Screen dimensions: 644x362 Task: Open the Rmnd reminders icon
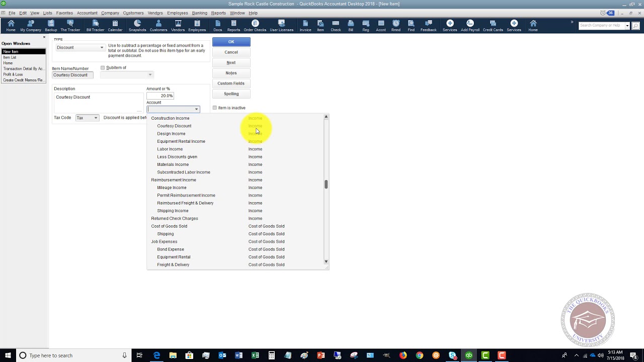[x=396, y=26]
